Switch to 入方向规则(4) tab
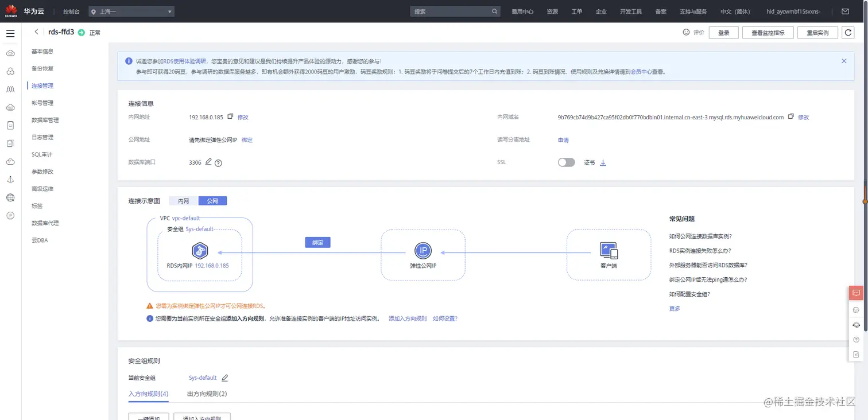 click(x=148, y=394)
